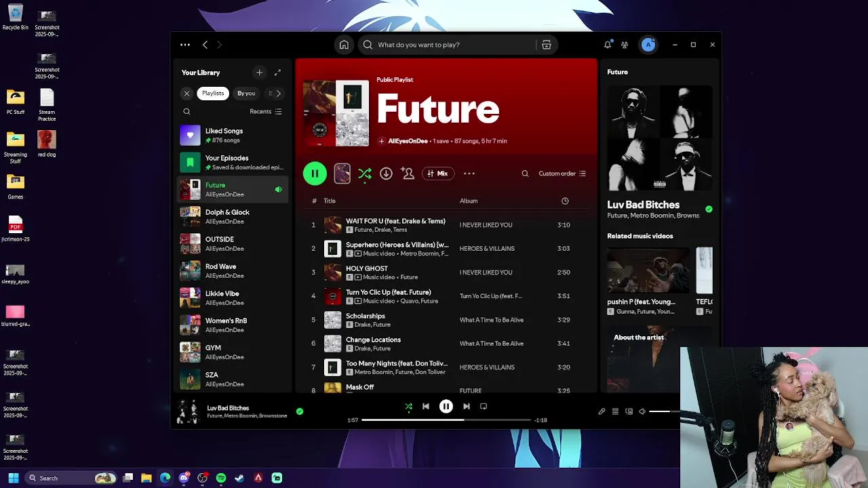Toggle the saved checkmark in now playing bar
This screenshot has width=868, height=488.
coord(300,411)
